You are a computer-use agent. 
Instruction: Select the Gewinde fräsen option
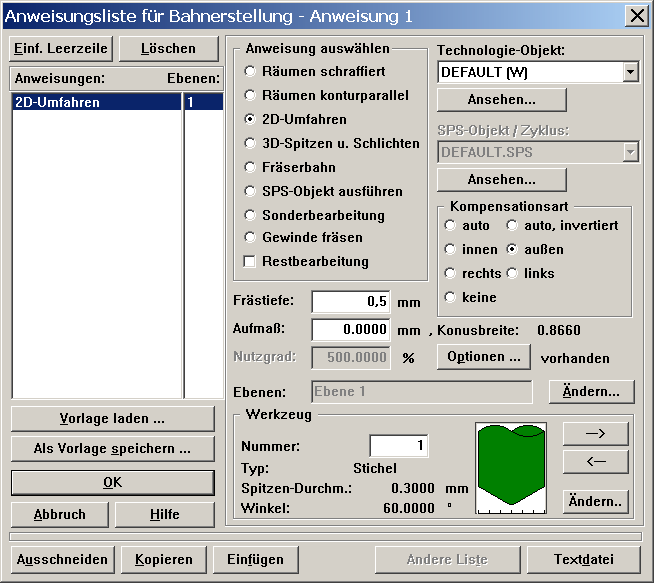point(251,237)
